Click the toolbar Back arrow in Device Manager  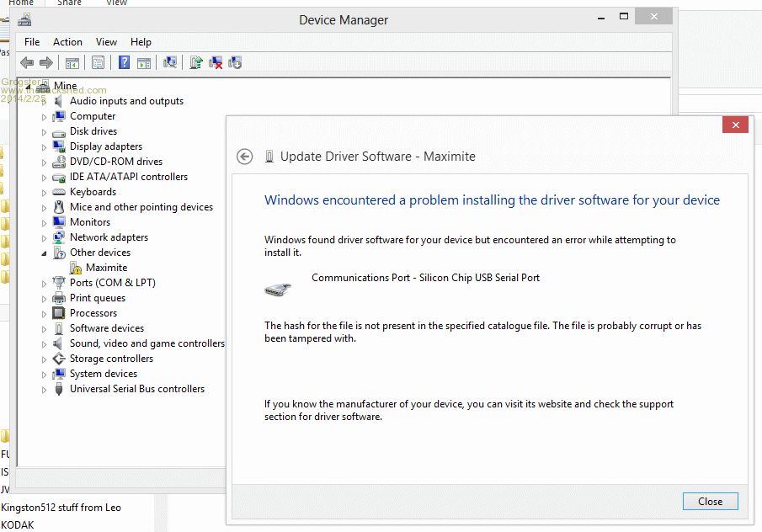tap(27, 62)
